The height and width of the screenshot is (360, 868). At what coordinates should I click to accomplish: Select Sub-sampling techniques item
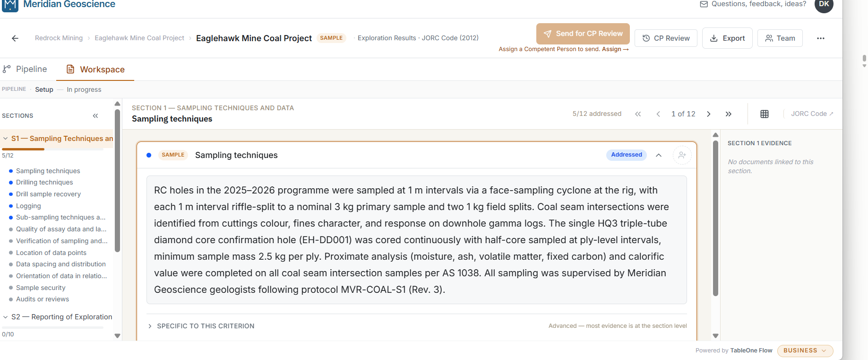tap(60, 217)
